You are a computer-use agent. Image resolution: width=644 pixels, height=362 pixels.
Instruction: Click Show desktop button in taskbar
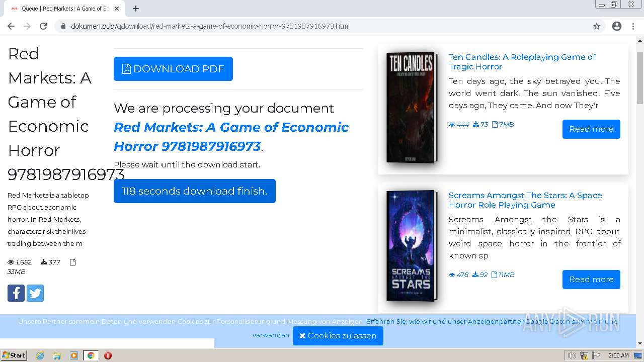[638, 355]
